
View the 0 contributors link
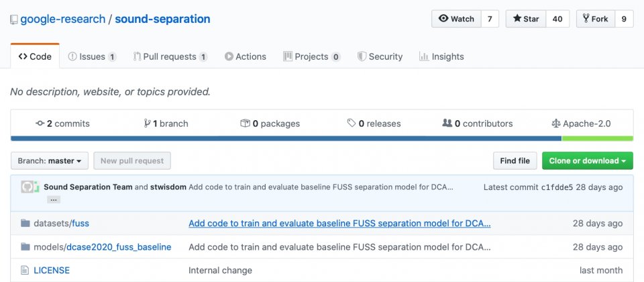[477, 124]
